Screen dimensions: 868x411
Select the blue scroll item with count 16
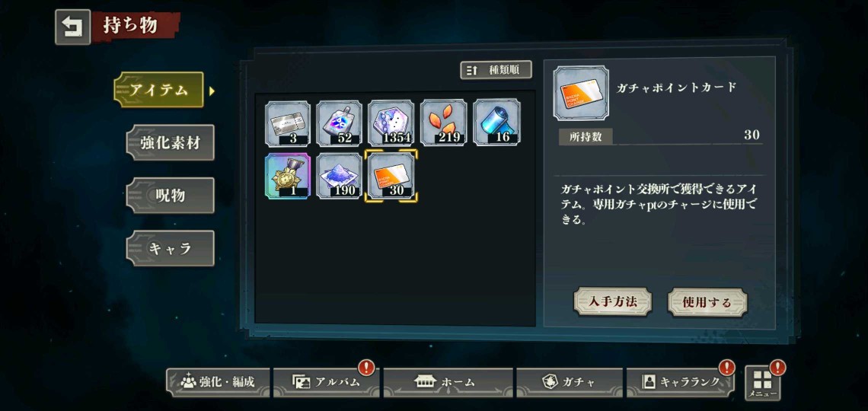coord(496,123)
